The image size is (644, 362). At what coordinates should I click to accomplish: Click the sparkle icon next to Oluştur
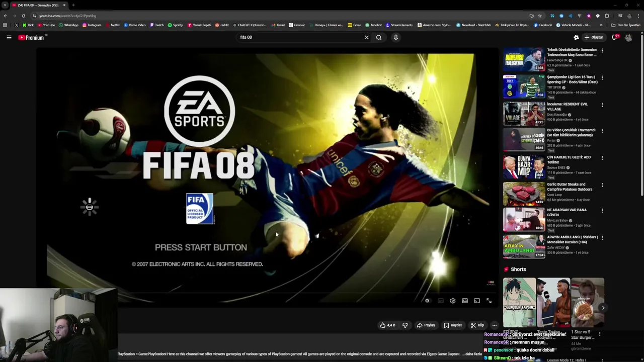pyautogui.click(x=576, y=37)
